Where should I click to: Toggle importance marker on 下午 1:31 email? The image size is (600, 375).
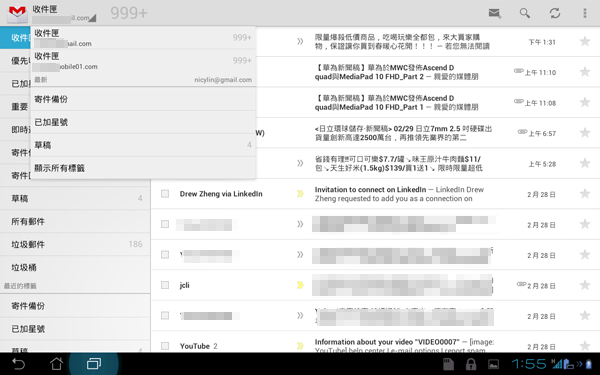[x=300, y=41]
